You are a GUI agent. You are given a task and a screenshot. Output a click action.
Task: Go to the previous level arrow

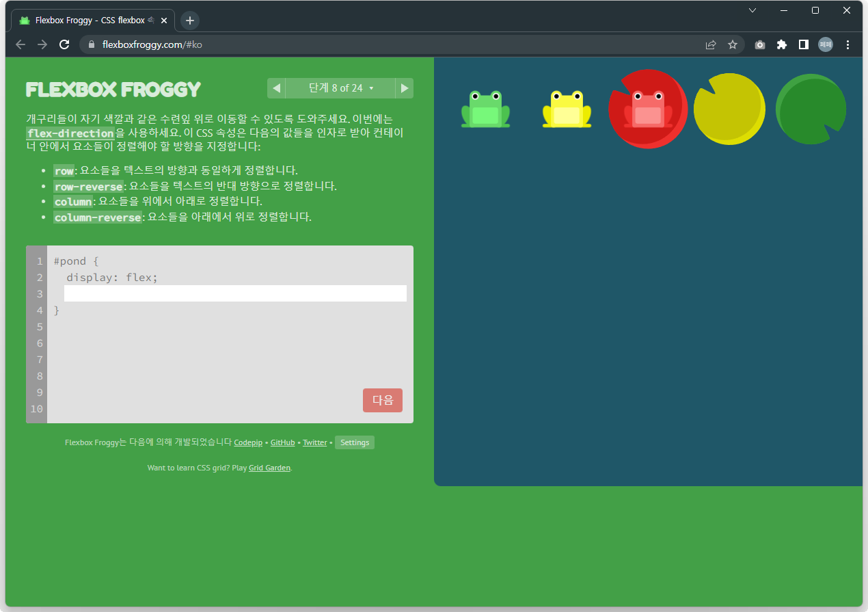click(276, 88)
